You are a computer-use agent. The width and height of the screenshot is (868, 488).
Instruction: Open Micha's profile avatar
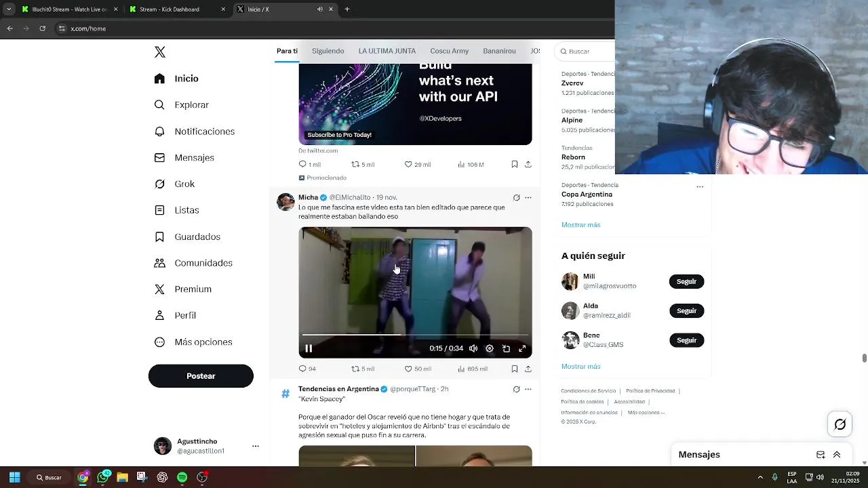point(285,202)
